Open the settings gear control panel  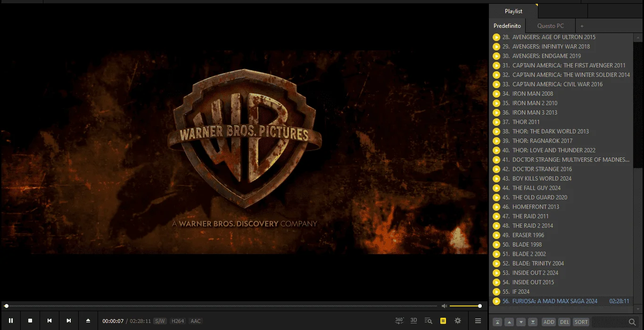point(457,321)
